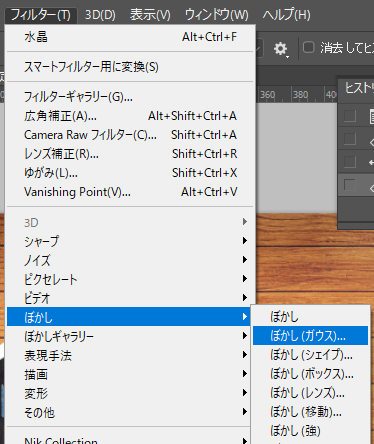Open the ウィンドウ(W) menu
Image resolution: width=374 pixels, height=444 pixels.
[x=216, y=15]
